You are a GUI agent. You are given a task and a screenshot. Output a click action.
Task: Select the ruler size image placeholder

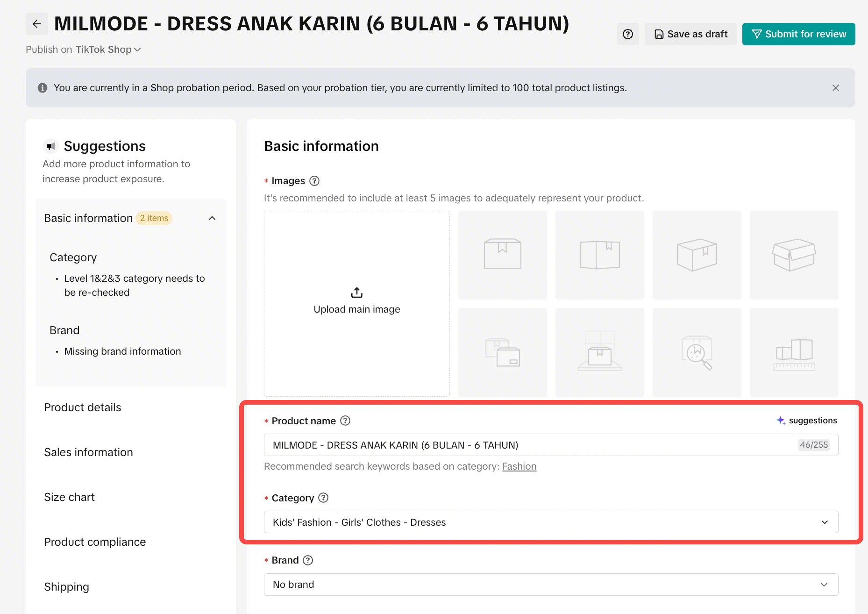794,352
